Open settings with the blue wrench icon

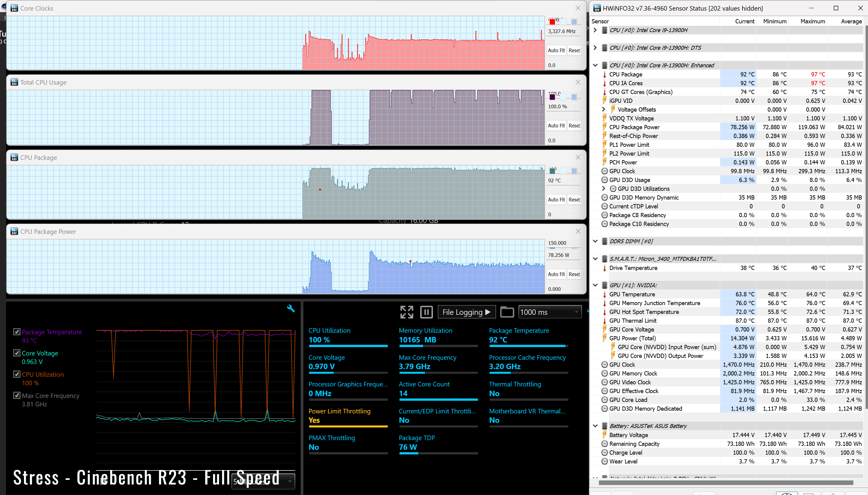pyautogui.click(x=291, y=308)
